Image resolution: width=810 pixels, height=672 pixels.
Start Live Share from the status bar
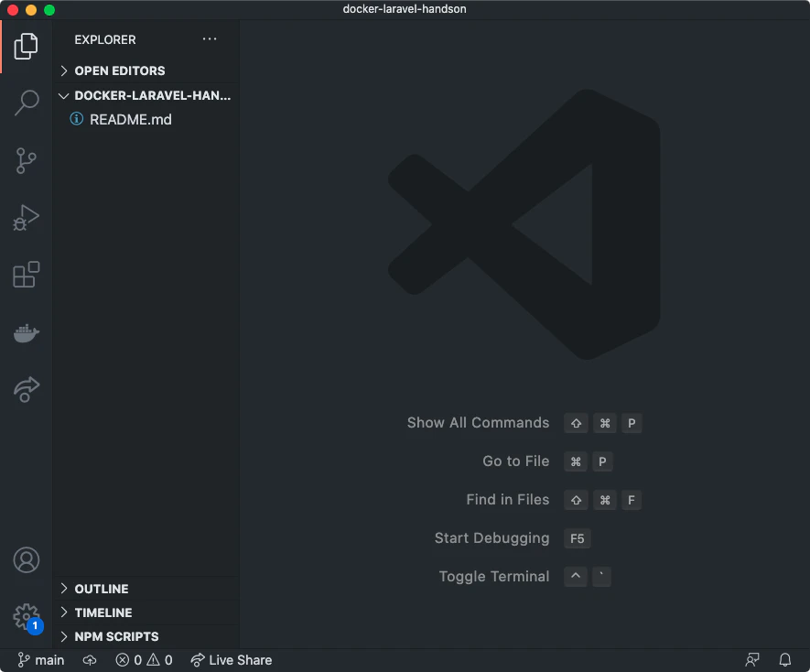click(x=231, y=659)
